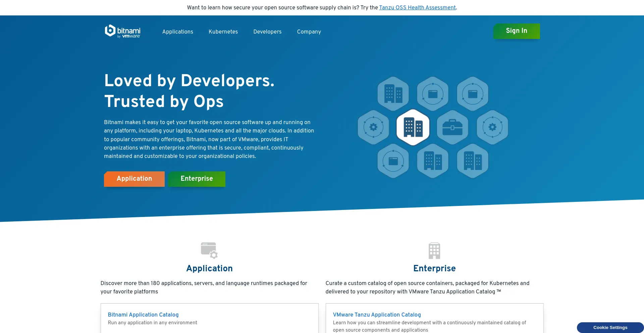The width and height of the screenshot is (644, 333).
Task: Click 'Run any application in any environment' text
Action: pyautogui.click(x=153, y=323)
